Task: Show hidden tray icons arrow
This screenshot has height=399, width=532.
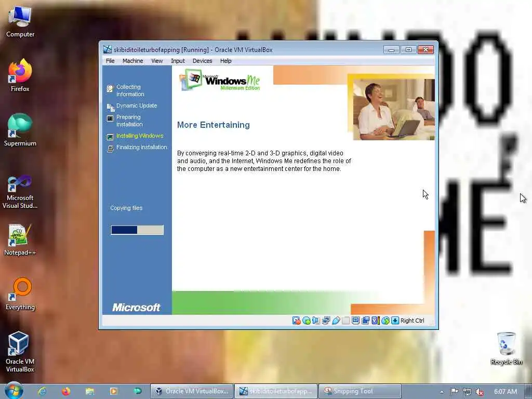Action: pyautogui.click(x=442, y=392)
